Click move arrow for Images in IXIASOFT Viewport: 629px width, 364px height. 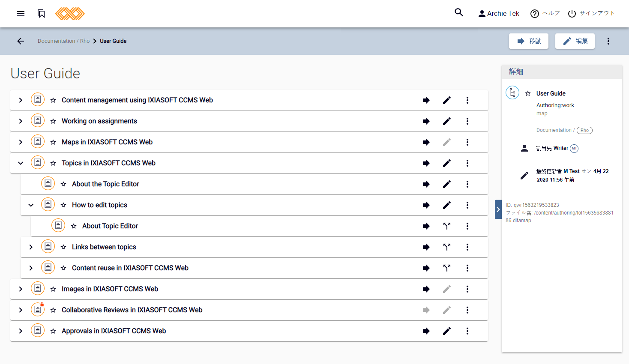pyautogui.click(x=426, y=289)
